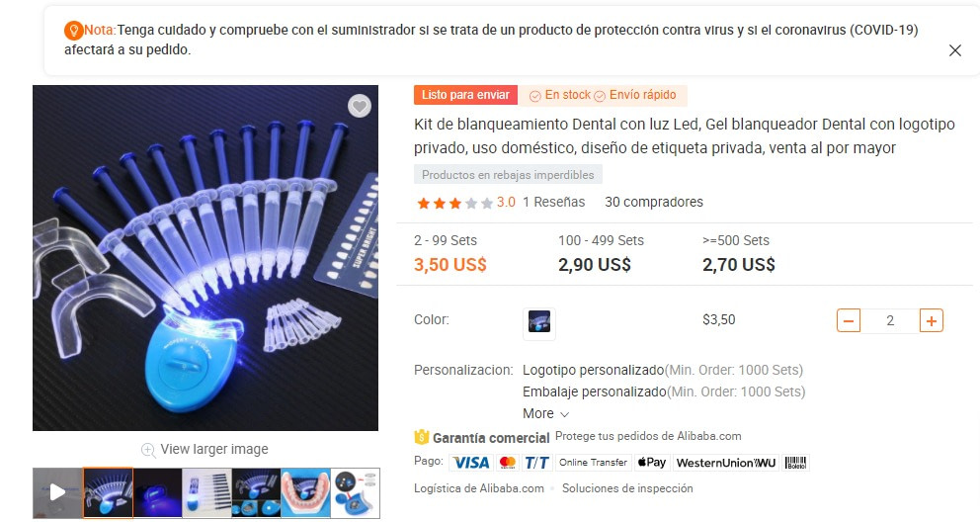Select the dental mouth tray thumbnail
980x522 pixels.
pos(305,492)
